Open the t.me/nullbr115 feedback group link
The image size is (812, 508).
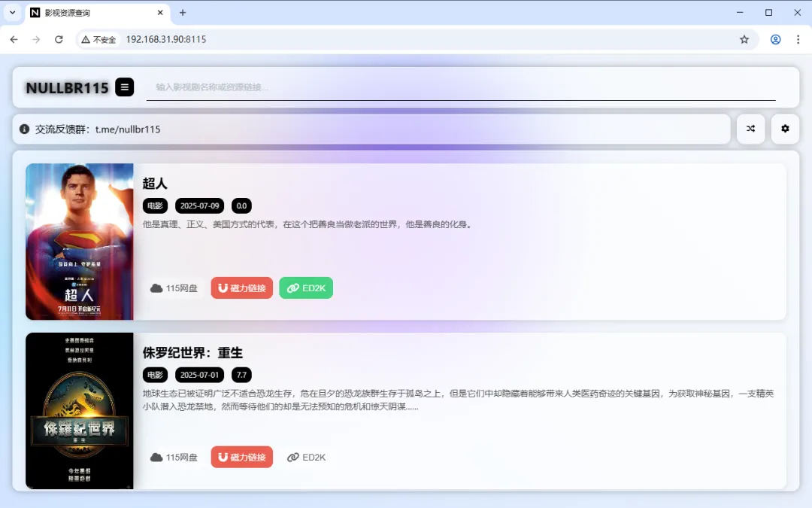(x=126, y=129)
